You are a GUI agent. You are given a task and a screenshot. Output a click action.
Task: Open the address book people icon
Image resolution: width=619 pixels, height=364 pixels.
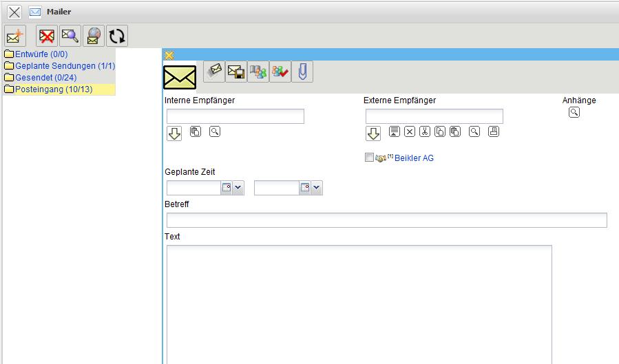click(x=258, y=72)
